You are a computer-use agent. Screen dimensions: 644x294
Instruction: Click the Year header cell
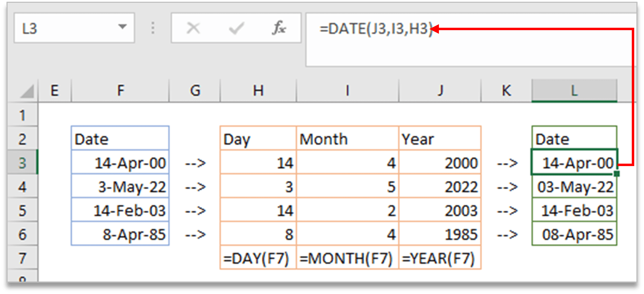pos(440,138)
